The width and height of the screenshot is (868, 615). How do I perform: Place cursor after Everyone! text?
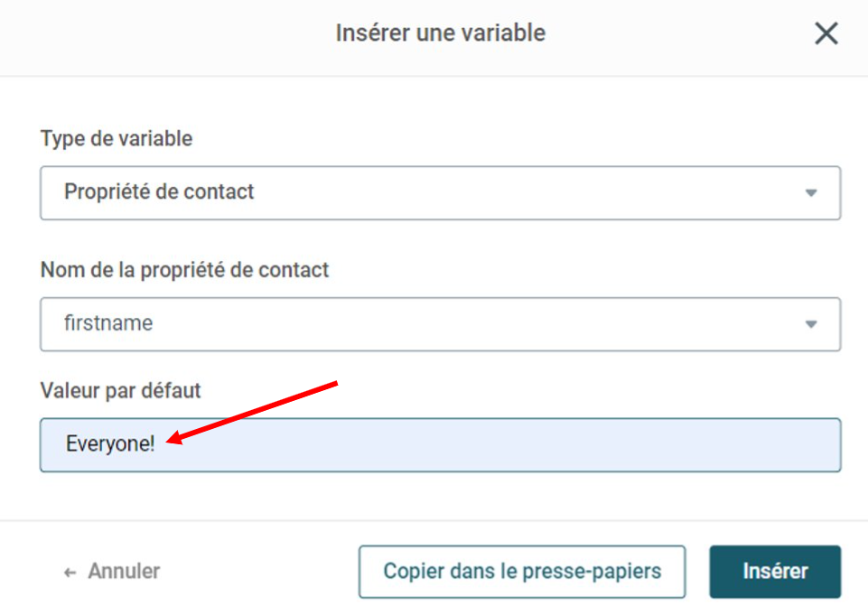pyautogui.click(x=156, y=444)
